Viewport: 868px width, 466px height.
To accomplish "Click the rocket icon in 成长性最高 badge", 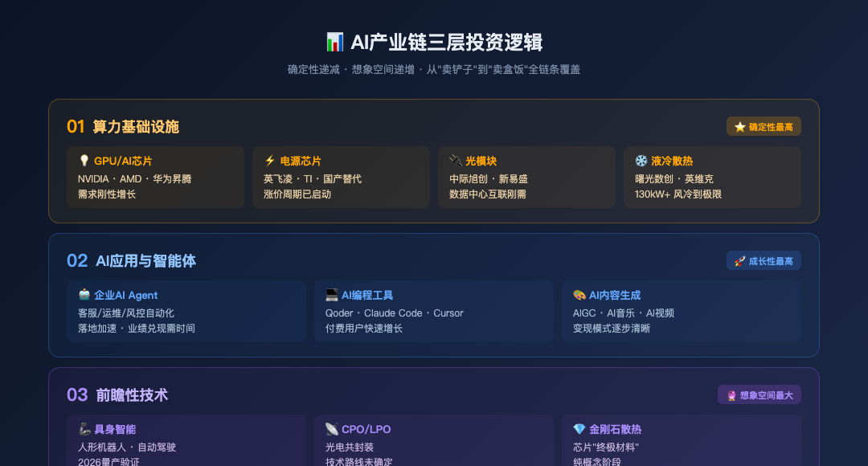I will point(740,261).
